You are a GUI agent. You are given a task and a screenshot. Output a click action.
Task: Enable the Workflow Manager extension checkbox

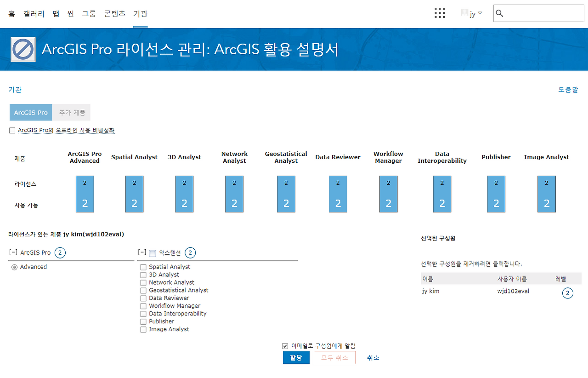(143, 306)
